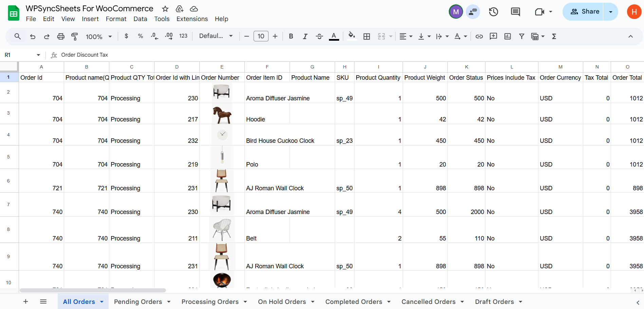Toggle italic formatting
Screen dimensions: 644x309
click(x=305, y=36)
